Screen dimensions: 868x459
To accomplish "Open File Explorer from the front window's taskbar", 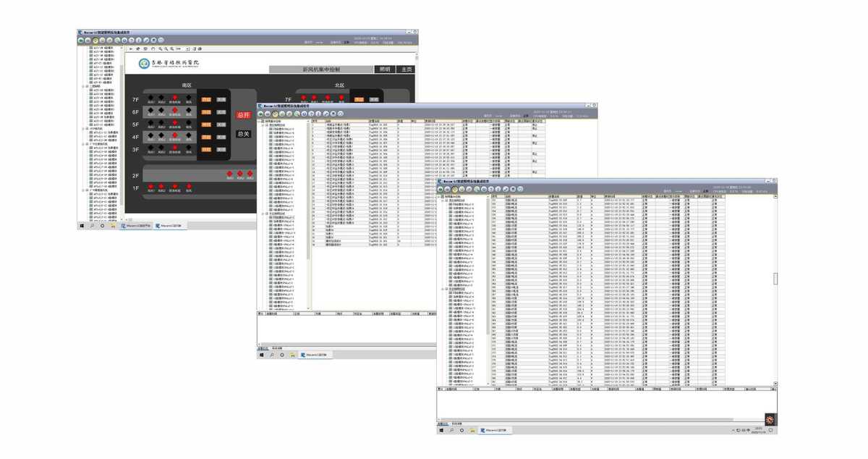I will point(472,430).
